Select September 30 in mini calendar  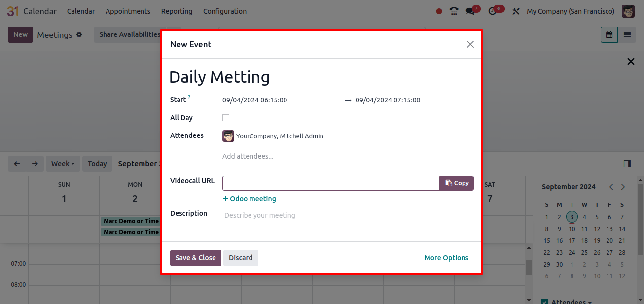click(x=559, y=265)
